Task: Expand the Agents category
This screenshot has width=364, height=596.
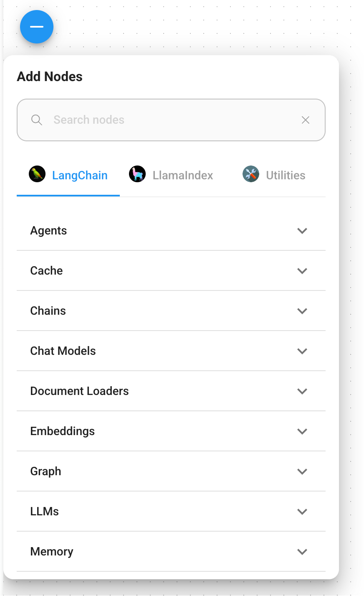Action: coord(171,231)
